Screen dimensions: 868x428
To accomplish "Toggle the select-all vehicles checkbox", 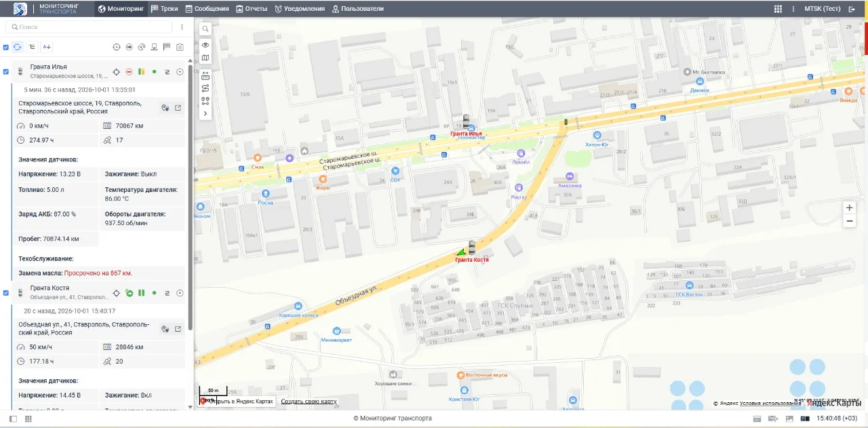I will pyautogui.click(x=6, y=47).
